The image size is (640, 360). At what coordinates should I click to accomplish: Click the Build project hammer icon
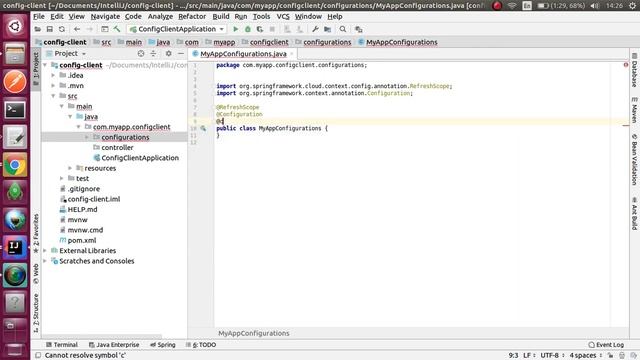[x=117, y=29]
